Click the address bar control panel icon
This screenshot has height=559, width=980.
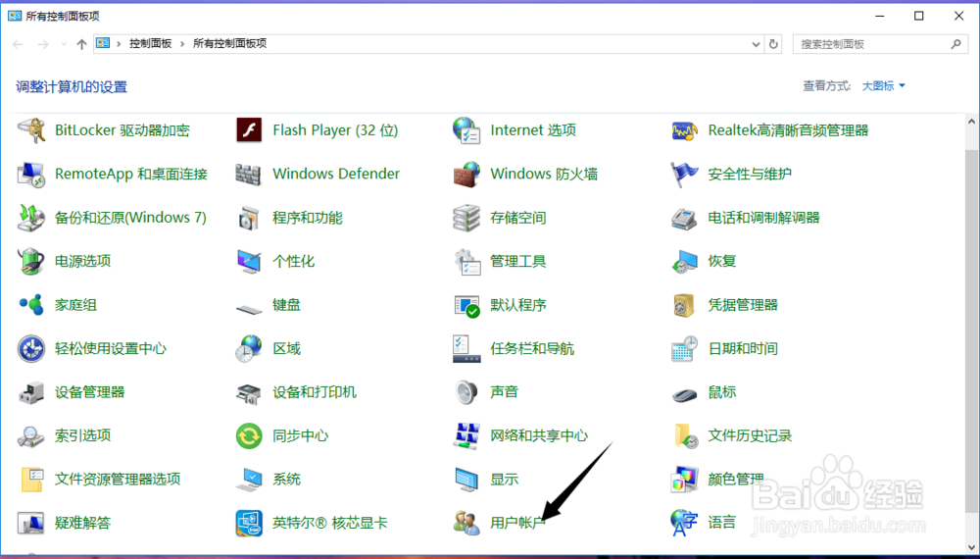coord(103,44)
